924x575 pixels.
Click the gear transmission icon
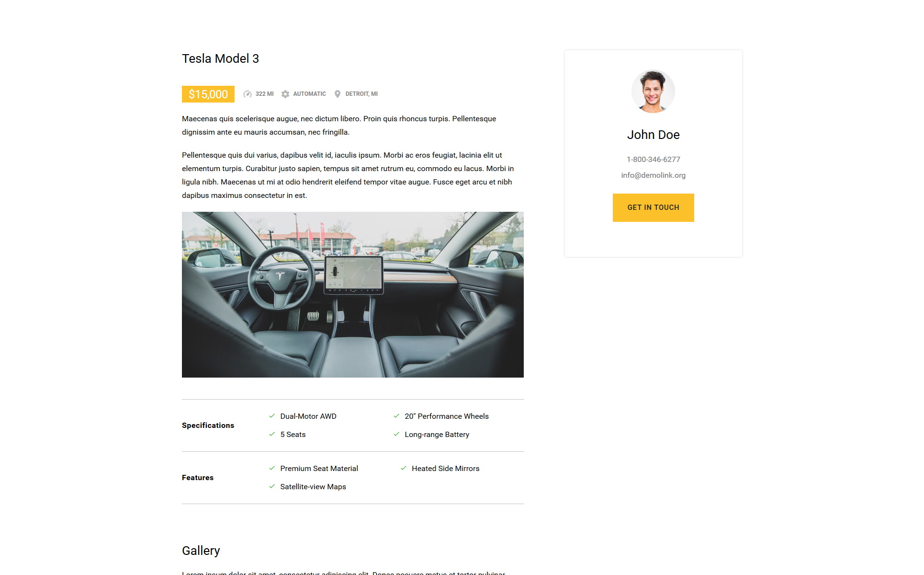click(x=285, y=94)
